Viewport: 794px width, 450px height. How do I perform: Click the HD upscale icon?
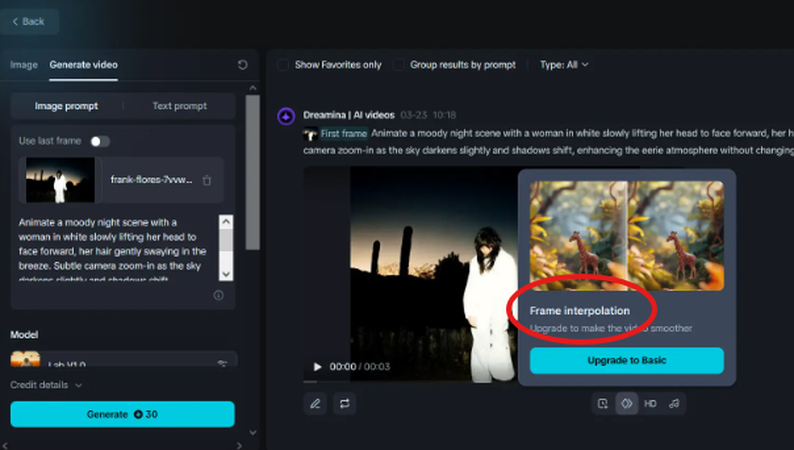[650, 403]
